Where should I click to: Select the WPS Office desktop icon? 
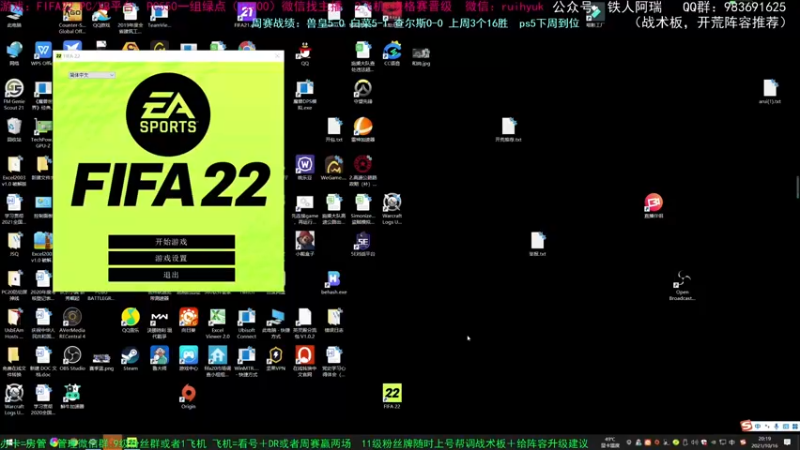[43, 52]
